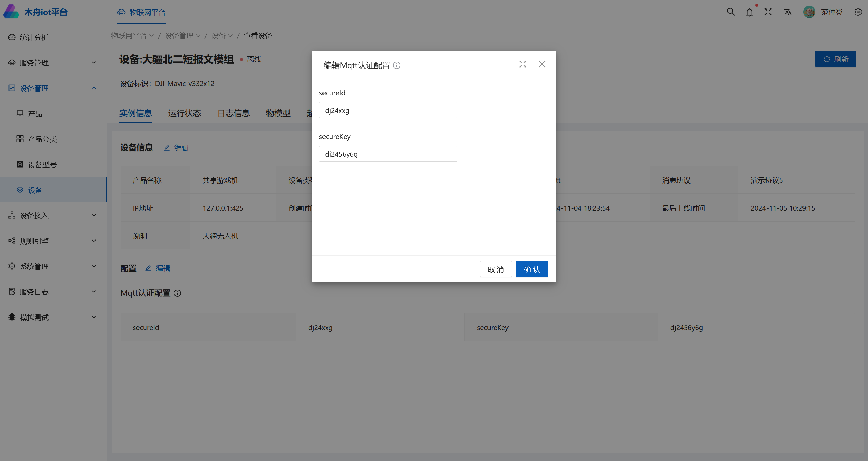The width and height of the screenshot is (868, 461).
Task: Switch to the 运行状态 tab
Action: click(184, 113)
